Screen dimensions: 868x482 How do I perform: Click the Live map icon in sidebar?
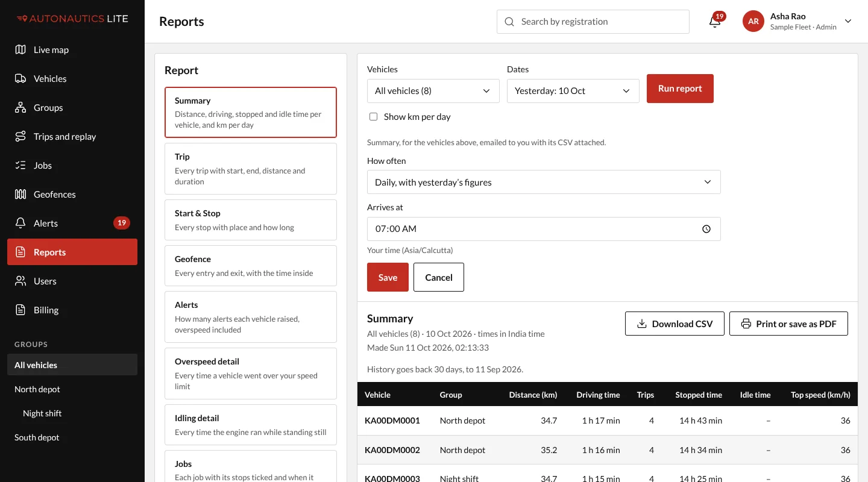click(x=20, y=50)
